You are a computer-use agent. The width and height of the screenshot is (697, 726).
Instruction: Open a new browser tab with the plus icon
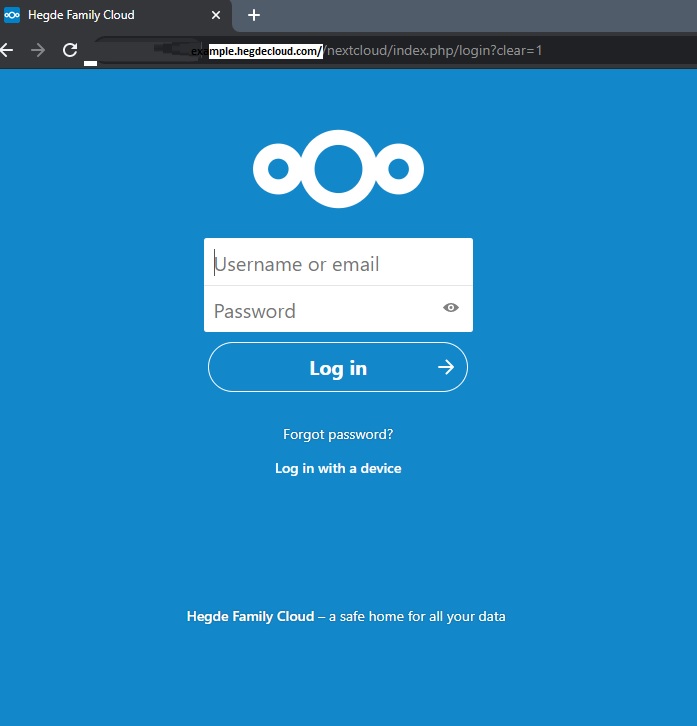tap(254, 15)
